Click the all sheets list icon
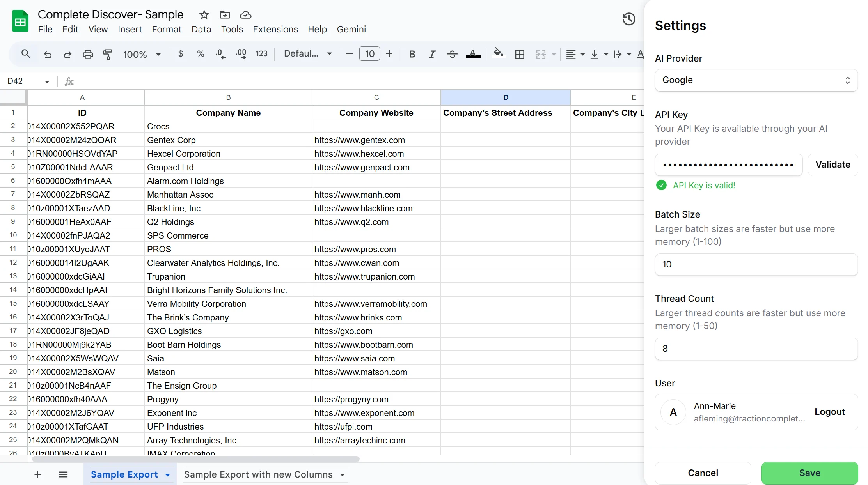 pyautogui.click(x=63, y=474)
